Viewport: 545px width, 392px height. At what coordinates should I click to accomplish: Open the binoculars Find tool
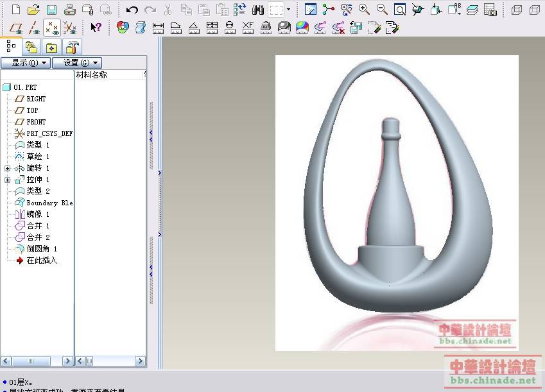(x=258, y=10)
